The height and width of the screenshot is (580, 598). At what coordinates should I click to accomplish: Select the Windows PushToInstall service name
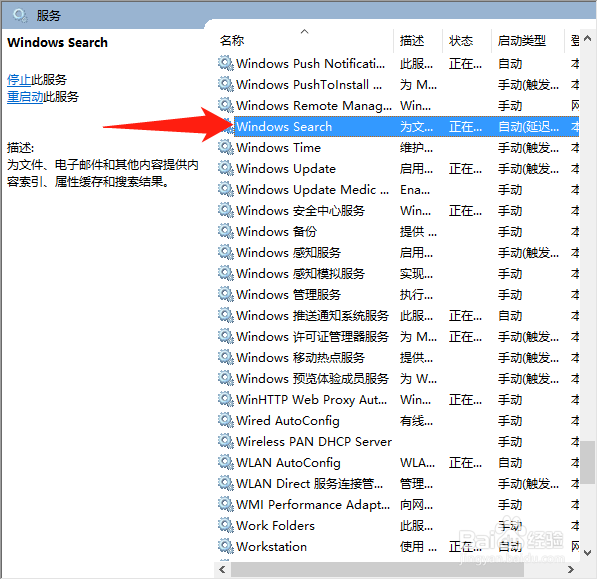pyautogui.click(x=309, y=84)
